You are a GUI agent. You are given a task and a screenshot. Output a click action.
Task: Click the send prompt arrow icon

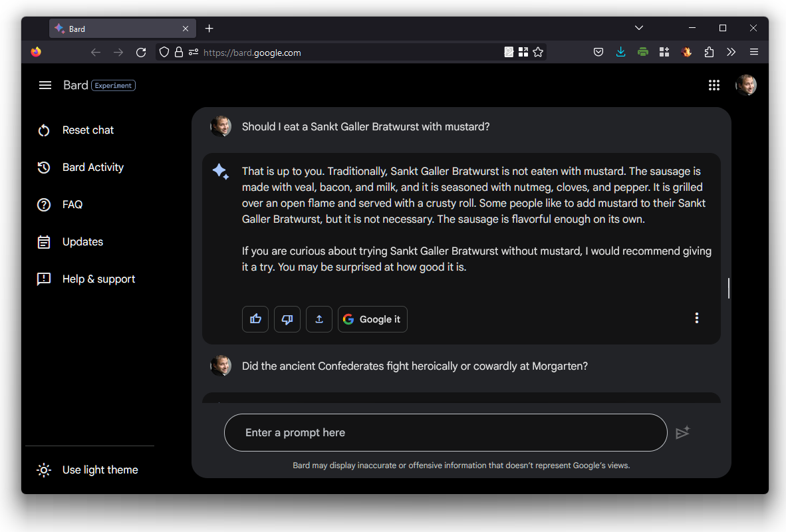[683, 432]
